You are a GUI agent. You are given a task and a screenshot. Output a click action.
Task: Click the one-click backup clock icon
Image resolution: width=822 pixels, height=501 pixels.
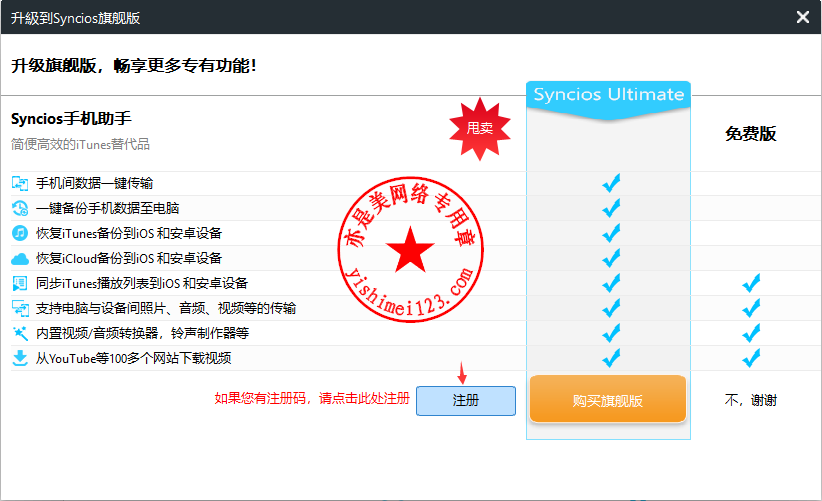[x=20, y=208]
